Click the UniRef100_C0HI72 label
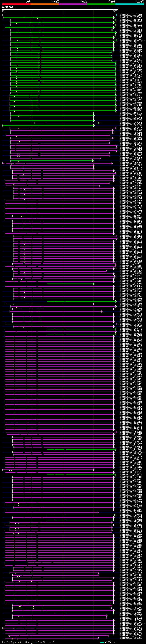Image resolution: width=146 pixels, height=644 pixels. tap(131, 80)
